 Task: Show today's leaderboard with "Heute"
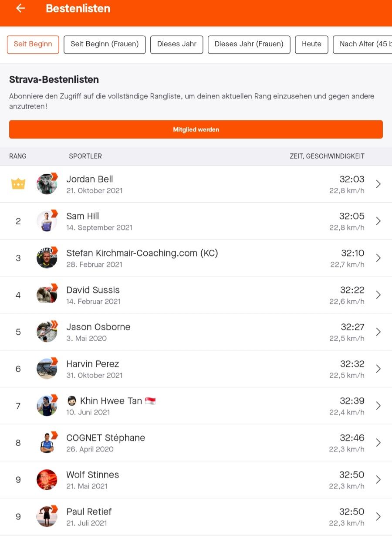(x=311, y=44)
